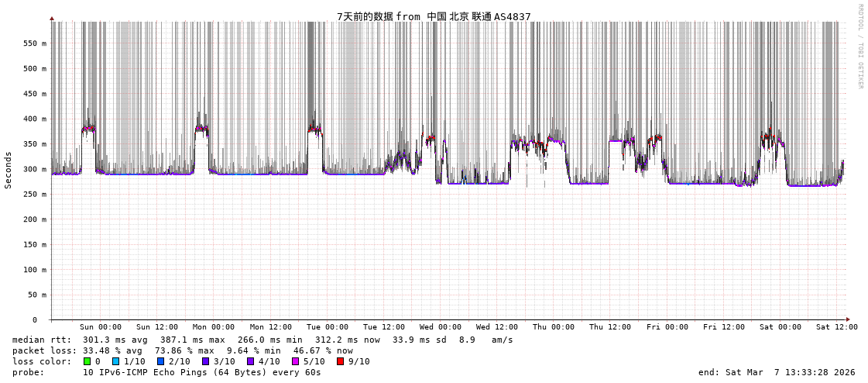Click the Wed 00:00 time axis label
Image resolution: width=868 pixels, height=383 pixels.
point(441,327)
